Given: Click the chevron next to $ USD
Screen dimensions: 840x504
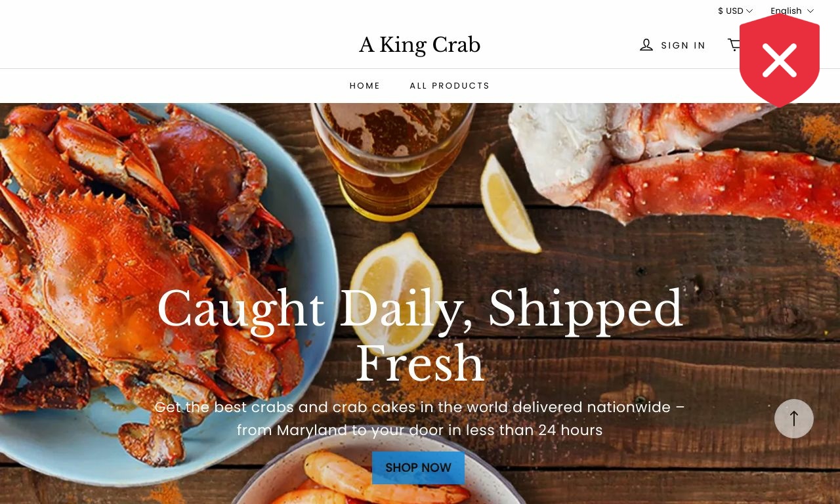Looking at the screenshot, I should pyautogui.click(x=749, y=11).
